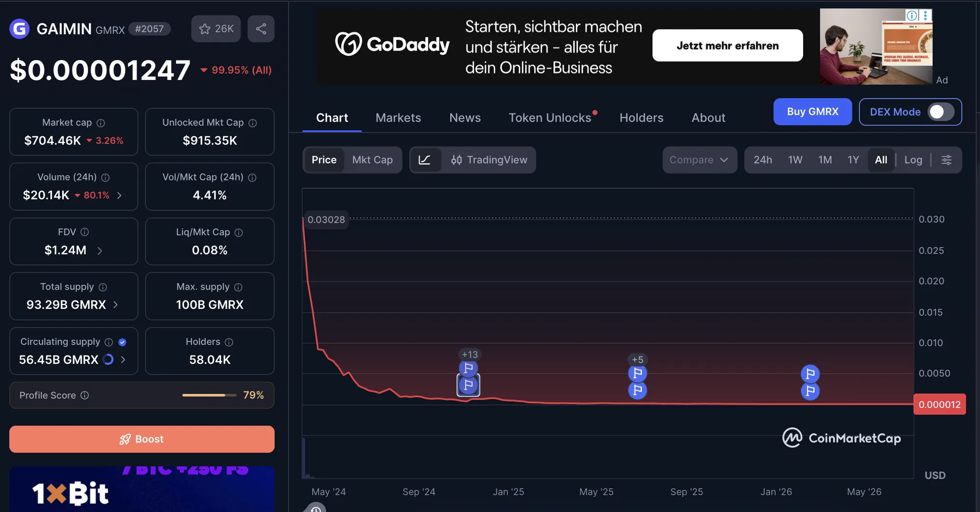Open FDV info icon

pyautogui.click(x=85, y=232)
